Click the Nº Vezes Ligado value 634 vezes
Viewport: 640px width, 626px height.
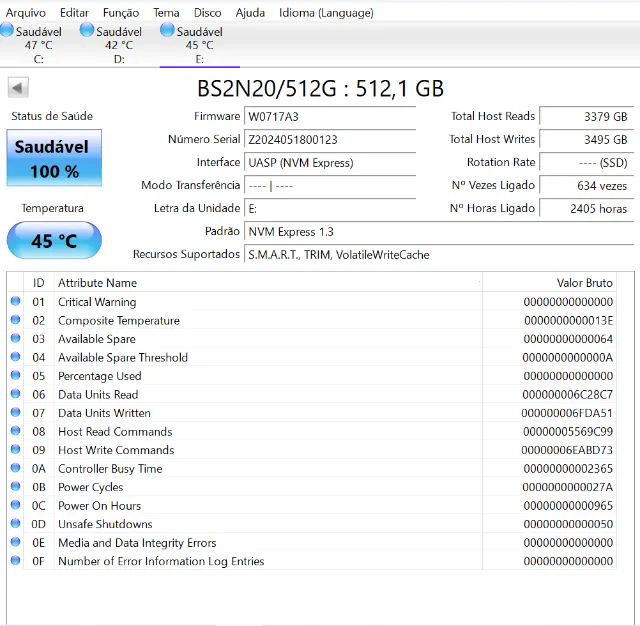(x=587, y=186)
